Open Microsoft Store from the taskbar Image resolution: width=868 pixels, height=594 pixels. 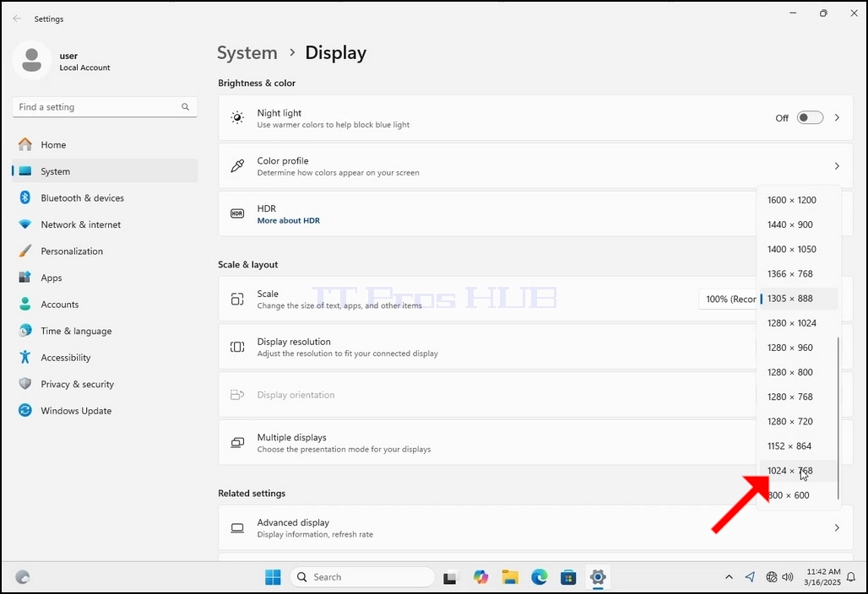click(568, 577)
